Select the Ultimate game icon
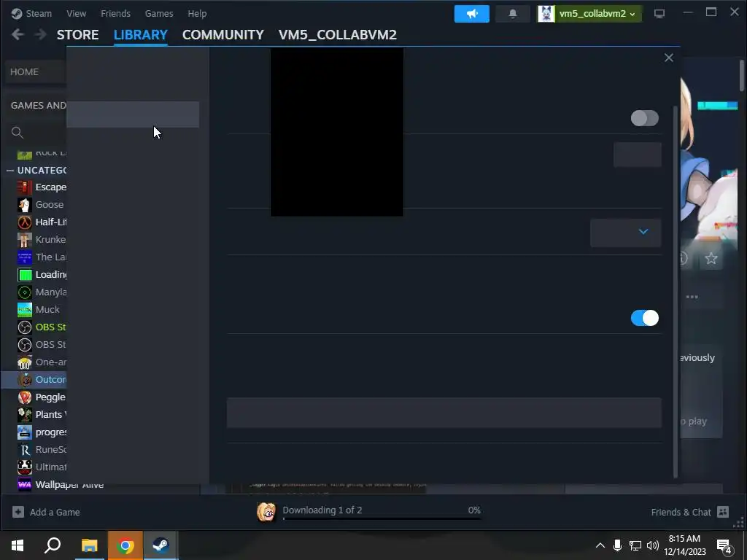The image size is (747, 560). [25, 467]
